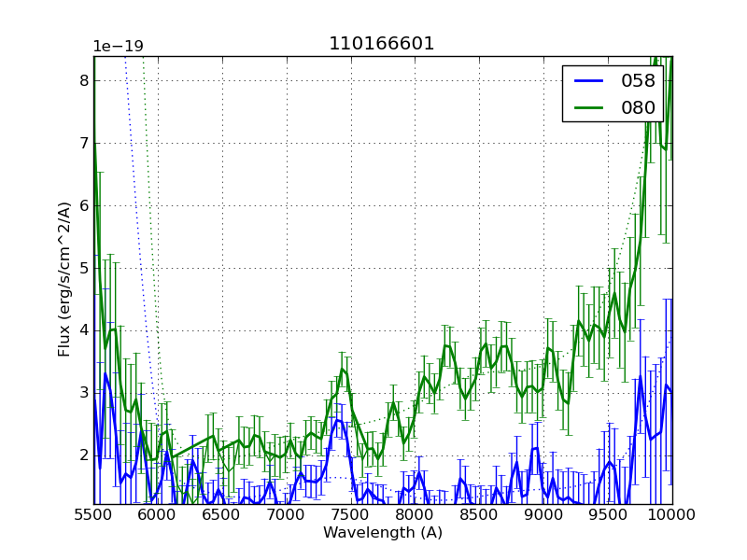This screenshot has width=747, height=560.
Task: Select the green line sample in legend
Action: [588, 107]
